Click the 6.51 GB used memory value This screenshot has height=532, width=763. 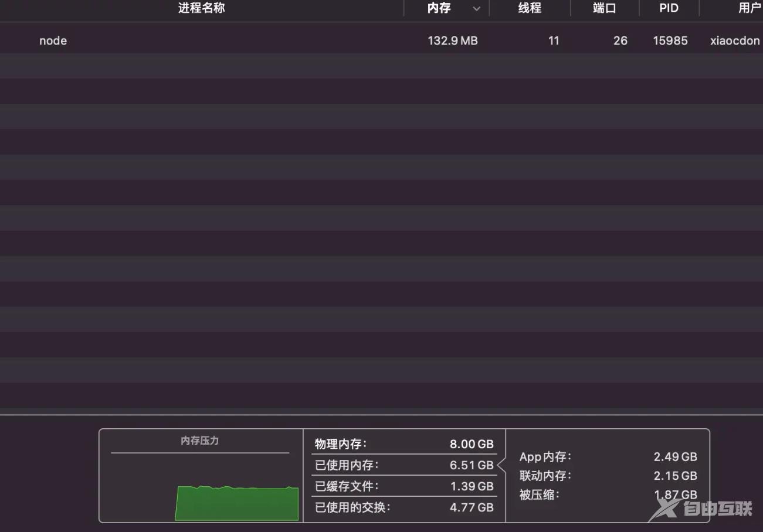click(x=472, y=465)
